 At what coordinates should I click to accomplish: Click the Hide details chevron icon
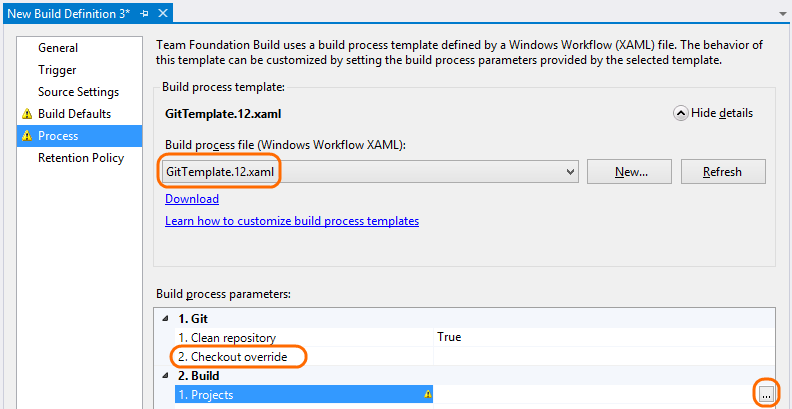[x=682, y=113]
